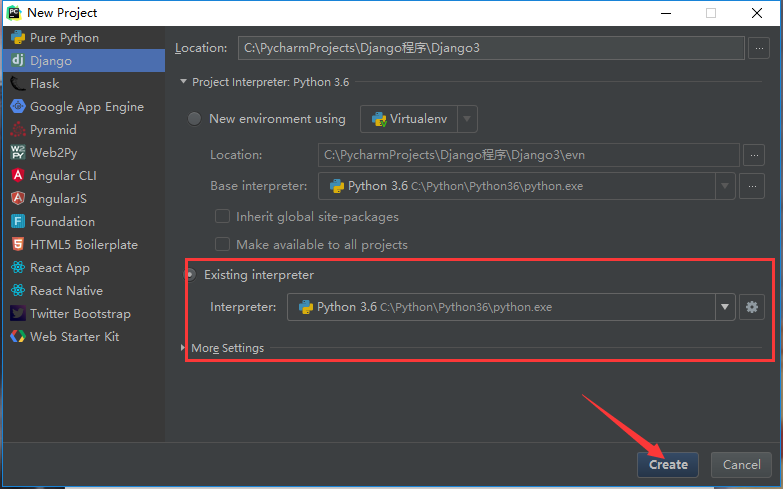Click the Flask icon in project list
This screenshot has height=489, width=783.
18,83
